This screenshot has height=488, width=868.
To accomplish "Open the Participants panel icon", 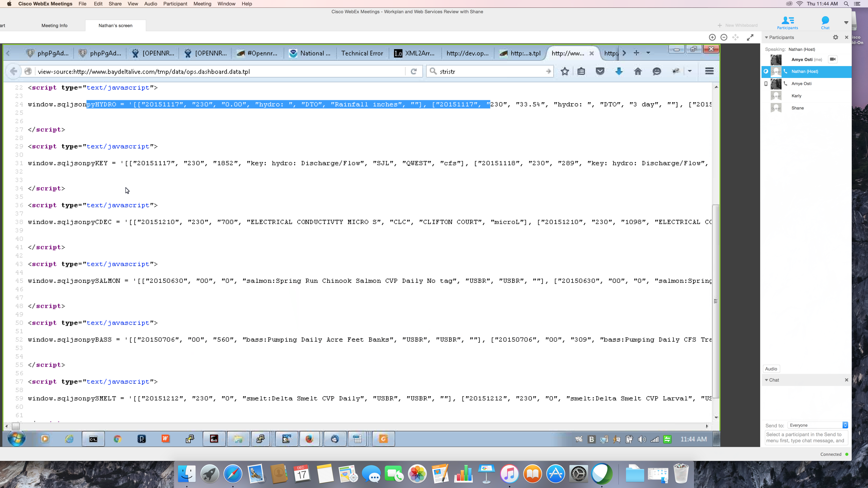I will tap(787, 23).
